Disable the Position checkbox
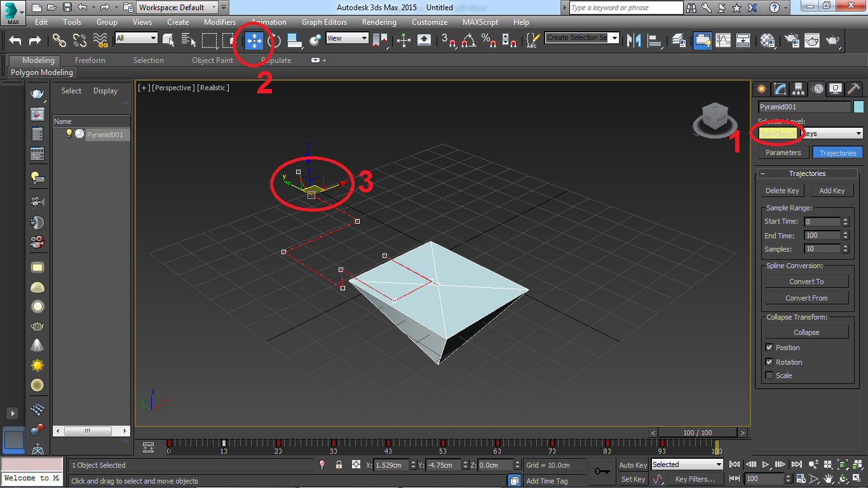This screenshot has height=488, width=868. click(x=770, y=348)
